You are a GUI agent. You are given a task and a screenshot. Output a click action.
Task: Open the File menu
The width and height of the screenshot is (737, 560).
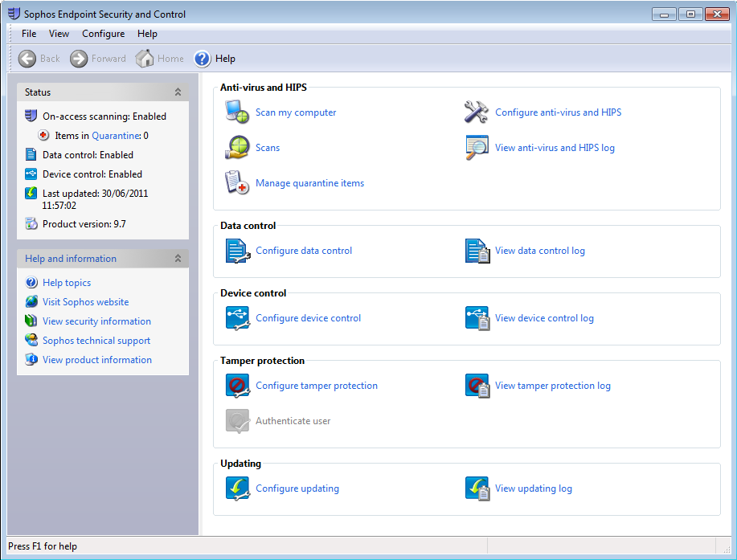[x=29, y=34]
